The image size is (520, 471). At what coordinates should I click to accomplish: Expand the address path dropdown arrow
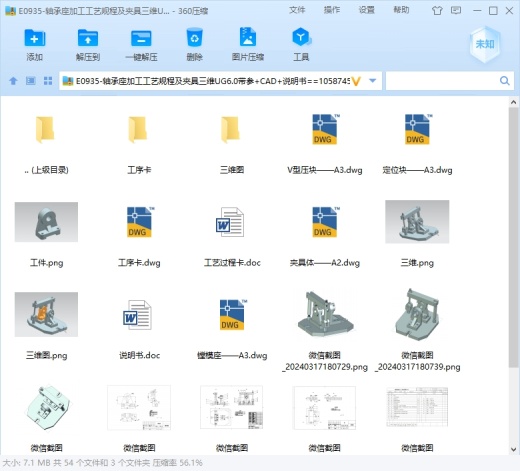point(373,81)
